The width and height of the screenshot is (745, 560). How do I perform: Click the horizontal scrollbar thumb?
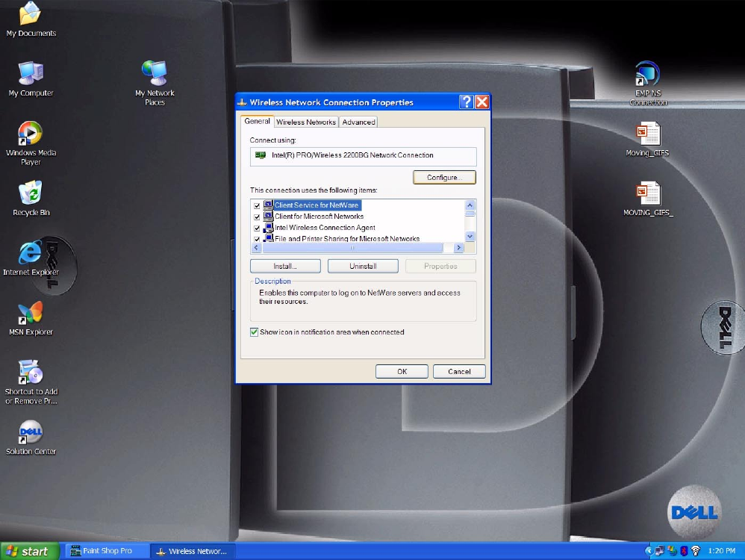pos(352,248)
